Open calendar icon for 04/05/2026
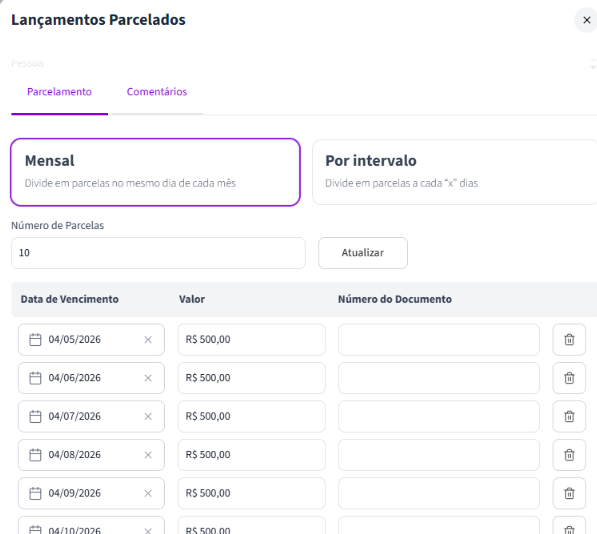 35,340
